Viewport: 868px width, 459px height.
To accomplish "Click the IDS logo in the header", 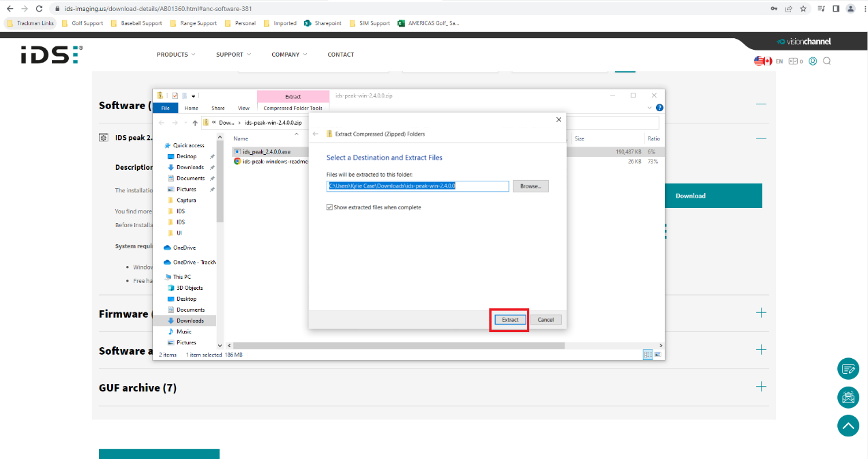I will pos(51,55).
